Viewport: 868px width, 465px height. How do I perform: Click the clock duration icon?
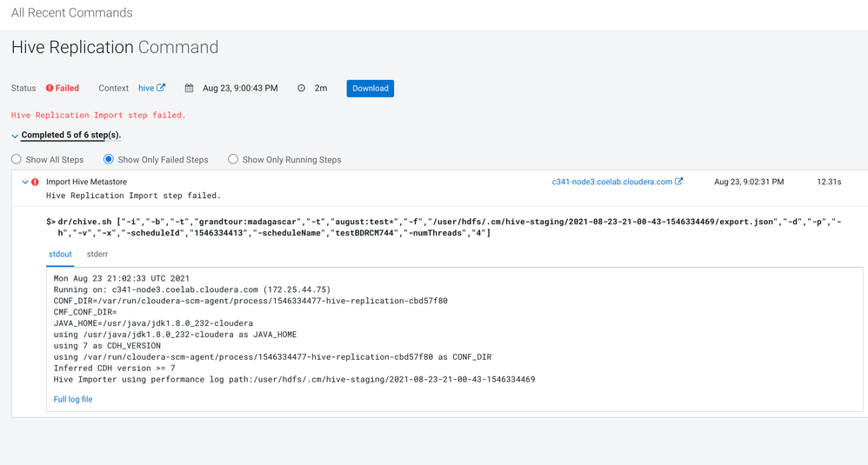coord(302,89)
